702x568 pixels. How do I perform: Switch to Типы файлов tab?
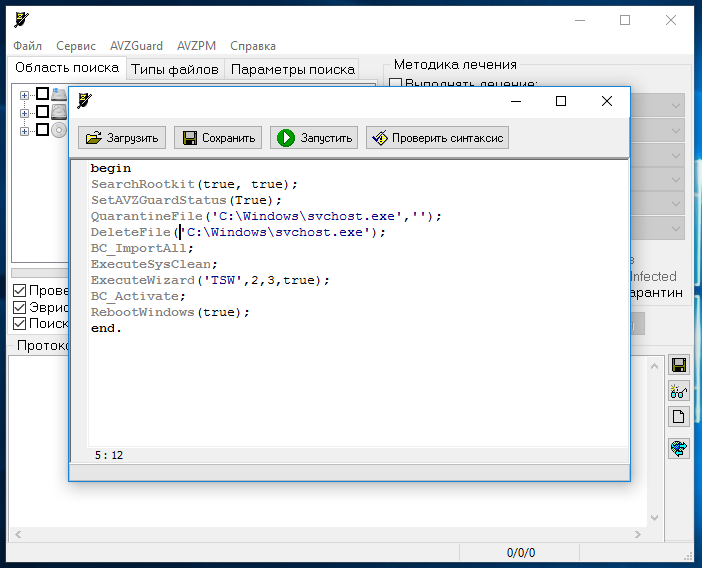[175, 69]
